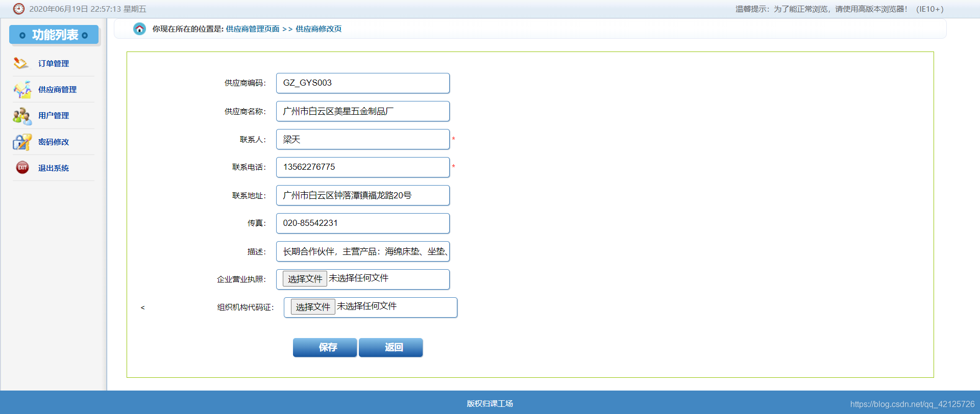This screenshot has height=414, width=980.
Task: Click the password change (密码修改) lock icon
Action: [22, 142]
